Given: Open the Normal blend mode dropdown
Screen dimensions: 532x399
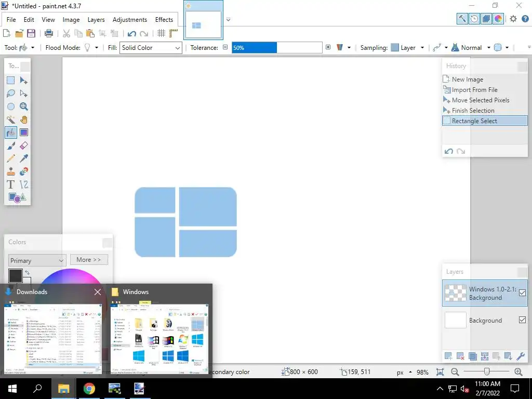Looking at the screenshot, I should [488, 48].
